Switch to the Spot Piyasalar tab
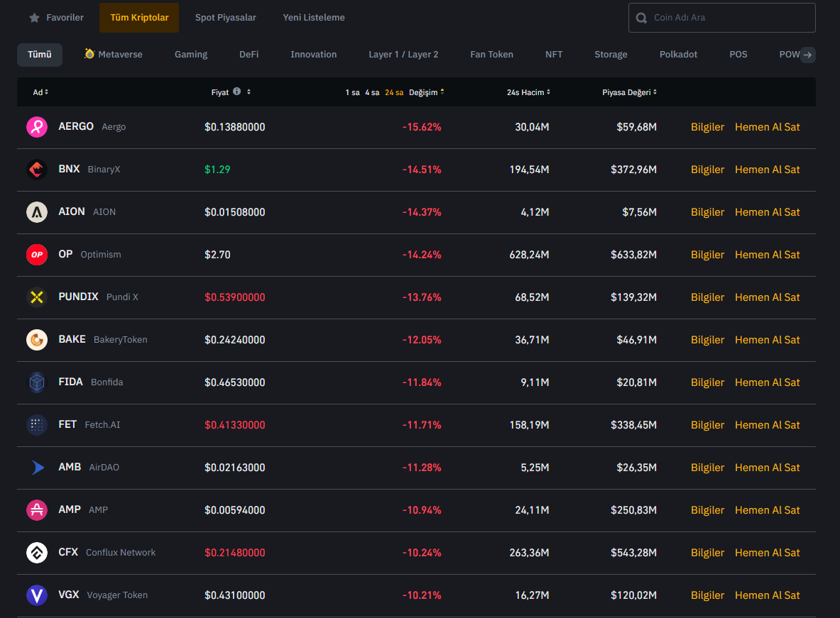The width and height of the screenshot is (840, 618). (x=225, y=18)
